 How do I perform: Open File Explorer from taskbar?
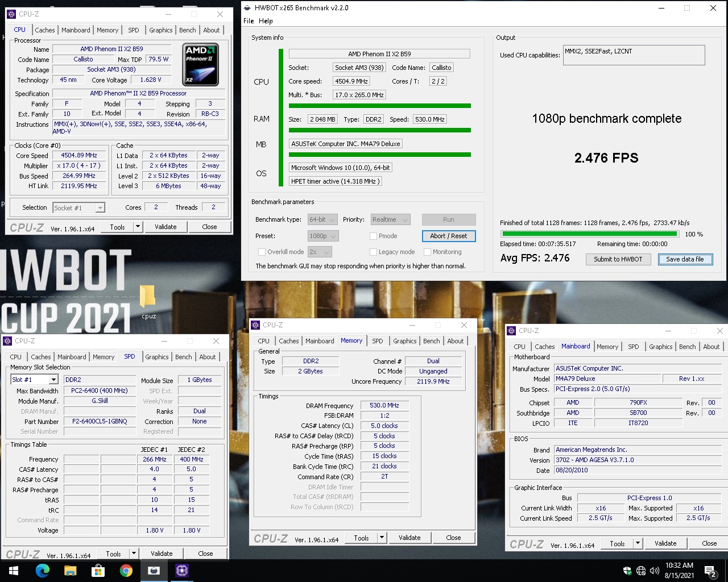[x=71, y=571]
